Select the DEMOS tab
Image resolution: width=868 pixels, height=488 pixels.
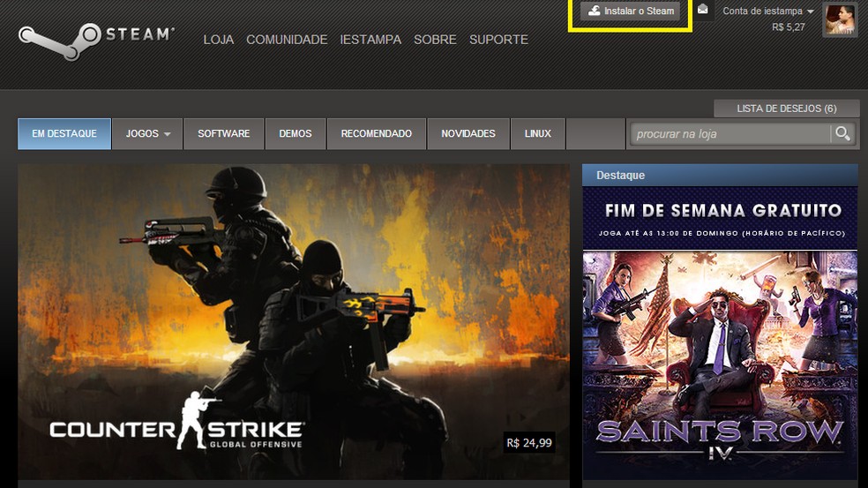295,133
